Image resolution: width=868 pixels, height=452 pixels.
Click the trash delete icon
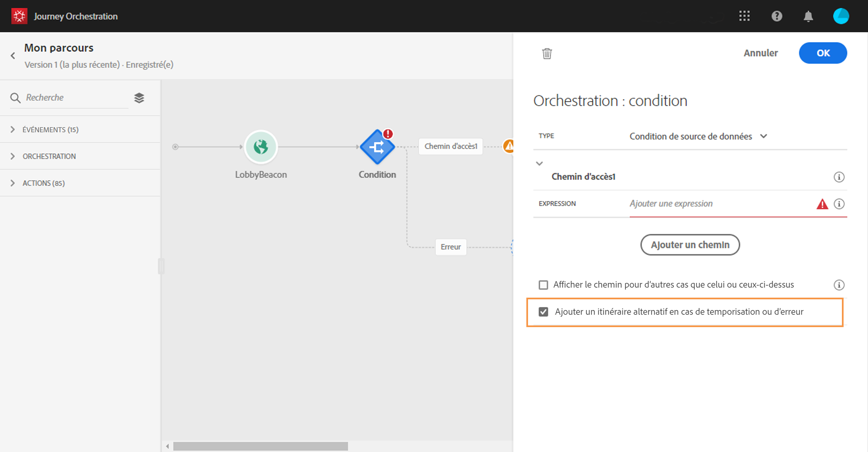click(546, 53)
